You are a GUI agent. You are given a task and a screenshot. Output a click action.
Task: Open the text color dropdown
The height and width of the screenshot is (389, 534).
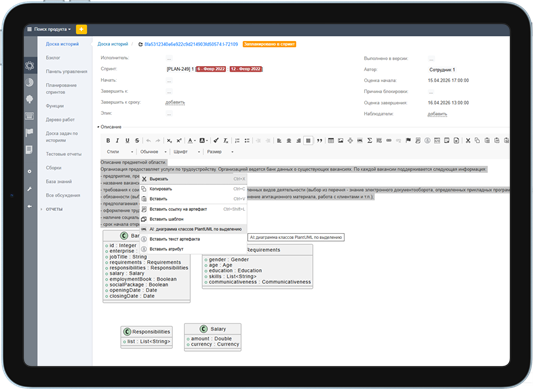(191, 140)
